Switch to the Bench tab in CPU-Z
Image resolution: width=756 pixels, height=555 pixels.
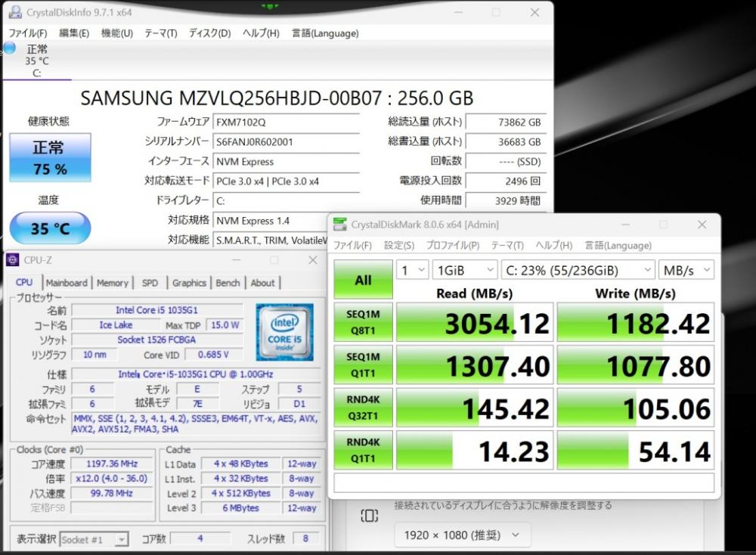pyautogui.click(x=228, y=283)
